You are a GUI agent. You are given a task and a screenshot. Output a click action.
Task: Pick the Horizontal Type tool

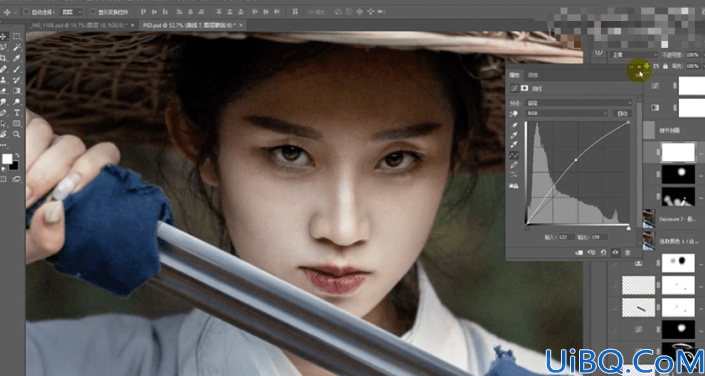point(17,112)
